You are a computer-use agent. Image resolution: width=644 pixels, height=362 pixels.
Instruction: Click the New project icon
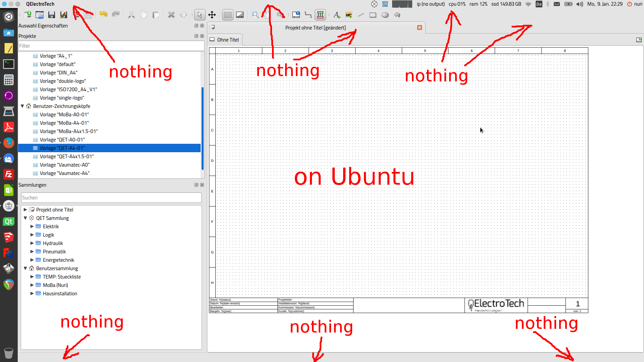click(x=28, y=15)
